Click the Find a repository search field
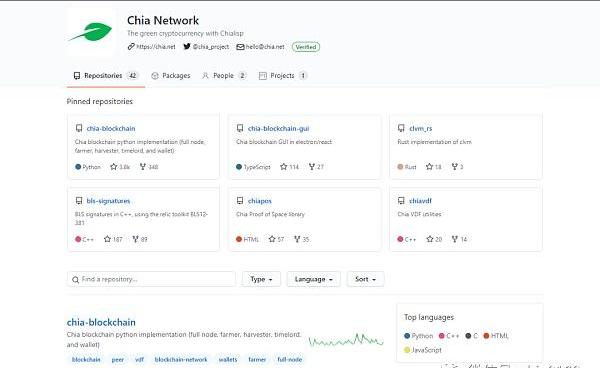This screenshot has width=600, height=368. pyautogui.click(x=151, y=279)
